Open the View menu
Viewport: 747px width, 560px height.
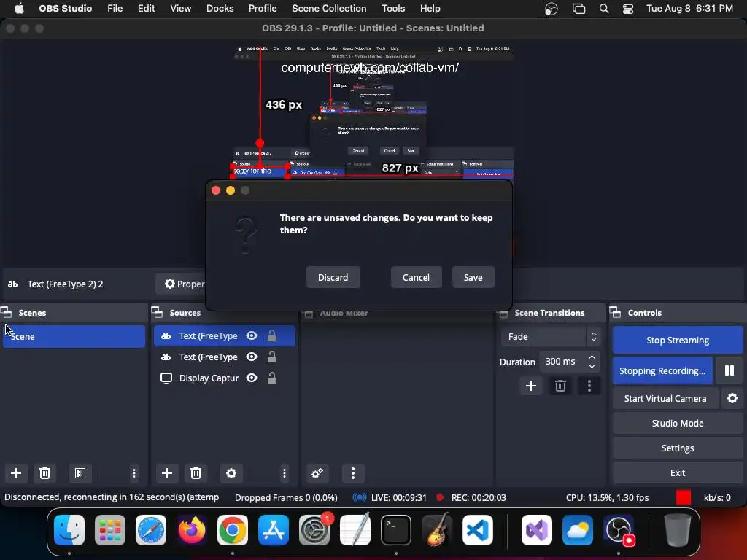point(181,9)
